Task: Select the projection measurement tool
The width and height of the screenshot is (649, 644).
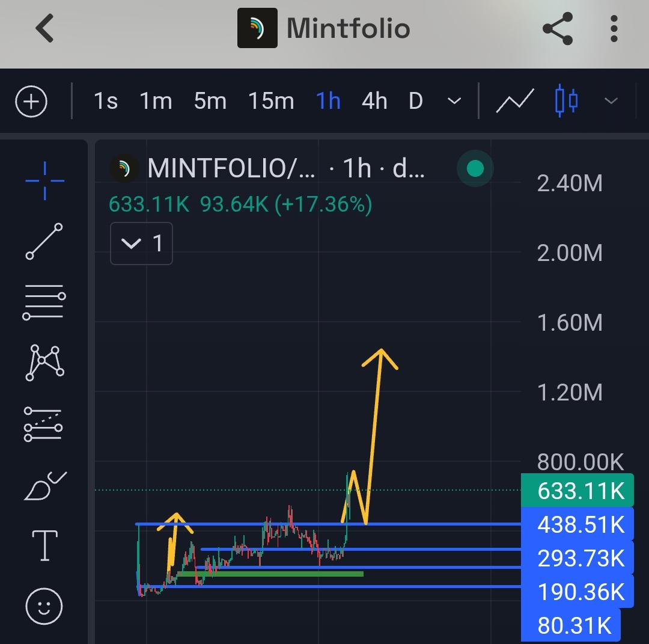Action: [x=43, y=425]
